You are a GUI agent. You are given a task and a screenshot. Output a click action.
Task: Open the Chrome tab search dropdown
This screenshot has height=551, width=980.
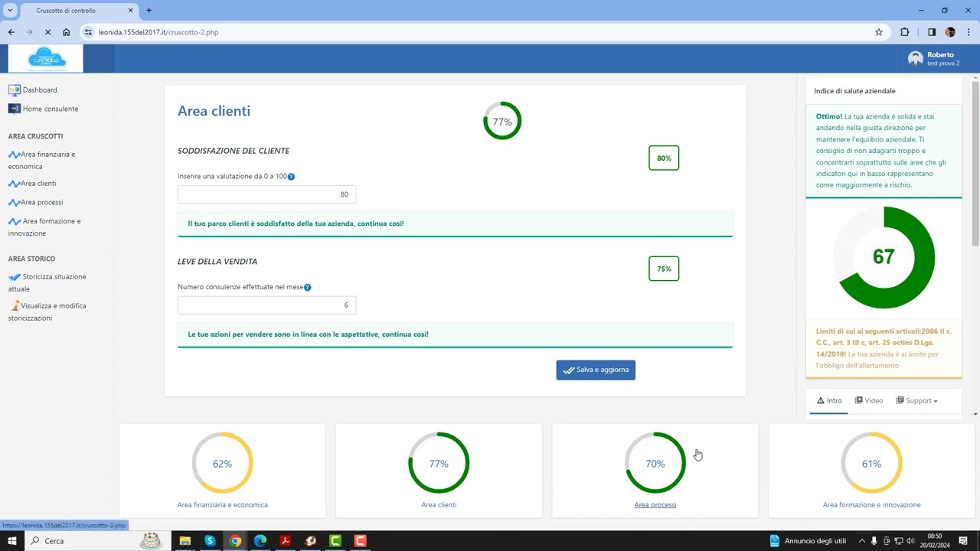tap(10, 11)
